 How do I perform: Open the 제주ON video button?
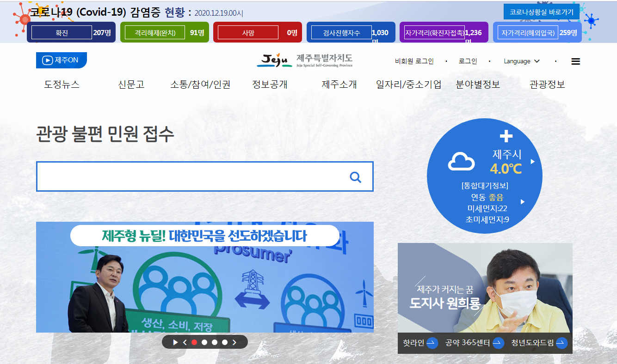tap(61, 60)
